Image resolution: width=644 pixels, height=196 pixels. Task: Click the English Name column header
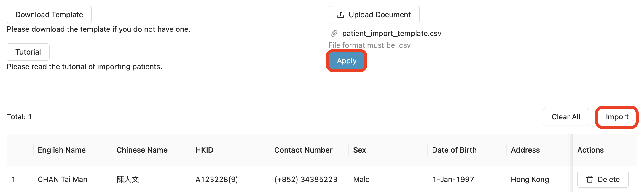click(x=62, y=150)
